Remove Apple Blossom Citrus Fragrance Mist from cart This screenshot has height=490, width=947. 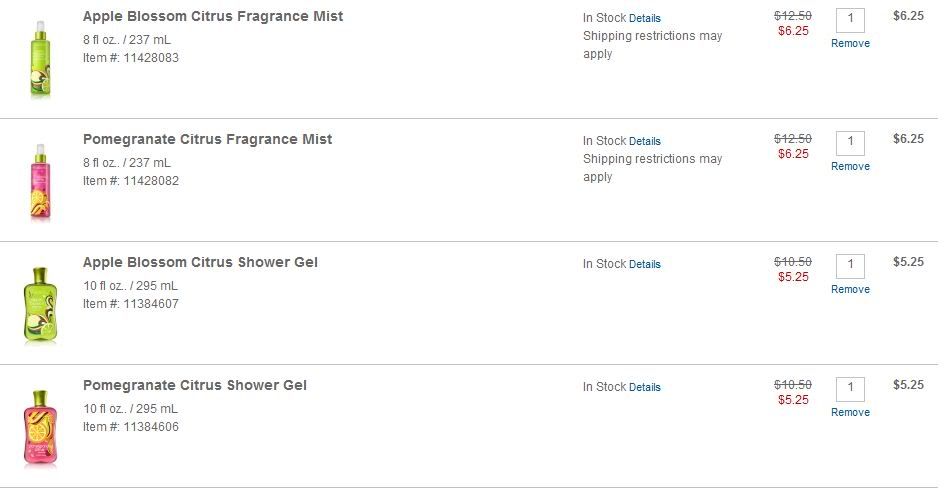click(850, 44)
